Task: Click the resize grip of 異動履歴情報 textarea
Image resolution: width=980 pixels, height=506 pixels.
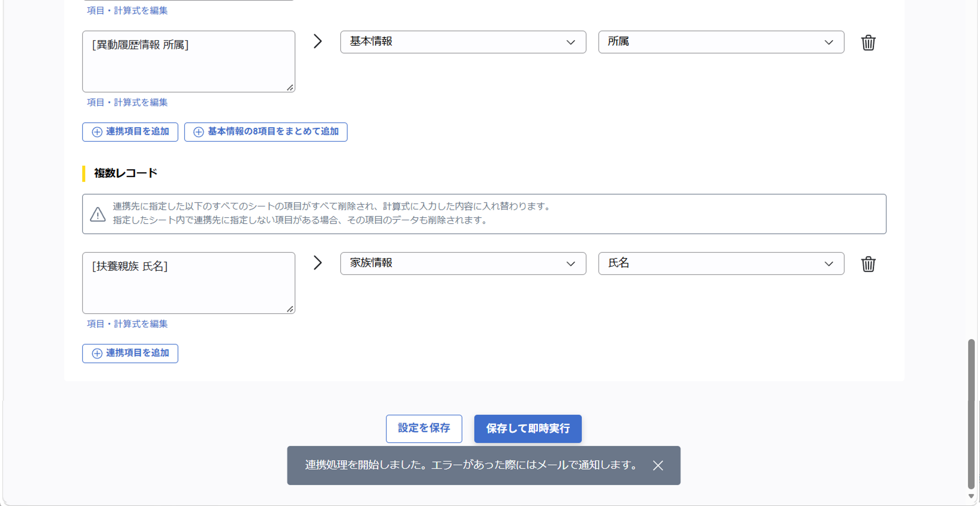Action: click(x=290, y=88)
